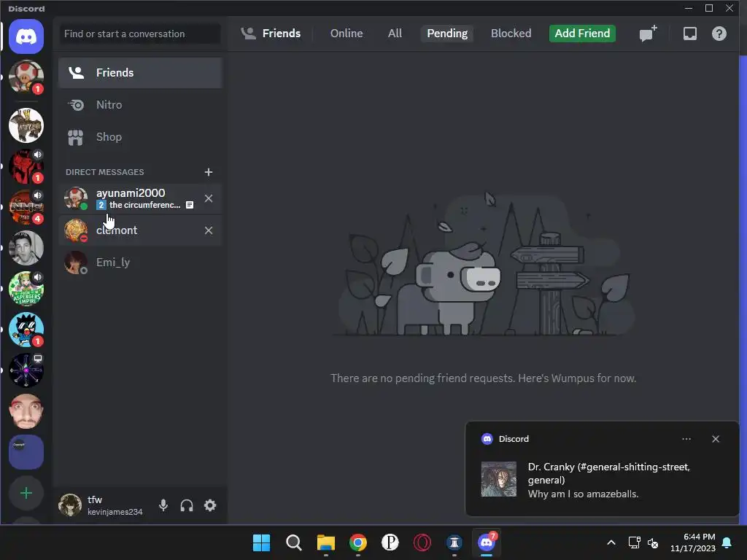Click the dark-blue pillar taskbar app icon

click(x=454, y=542)
